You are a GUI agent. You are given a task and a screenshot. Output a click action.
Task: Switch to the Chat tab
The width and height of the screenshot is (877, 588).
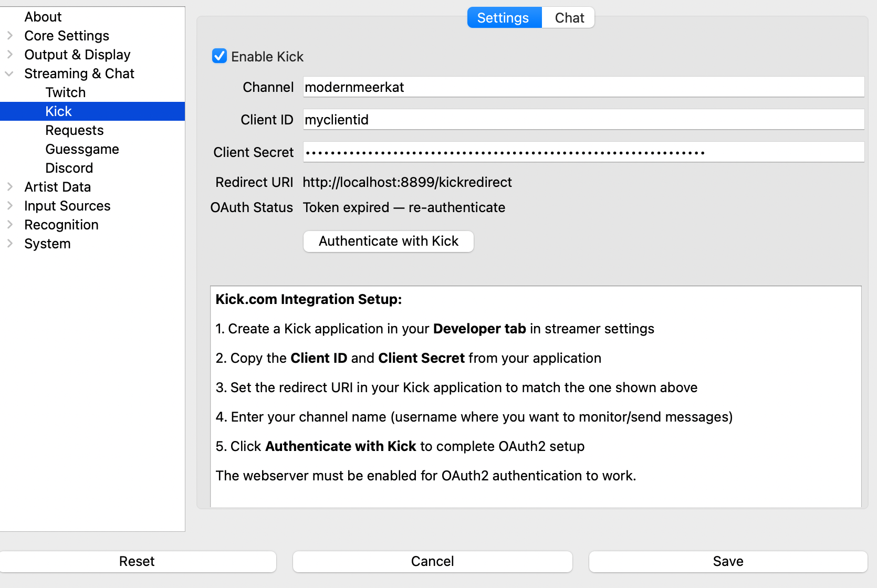point(569,18)
